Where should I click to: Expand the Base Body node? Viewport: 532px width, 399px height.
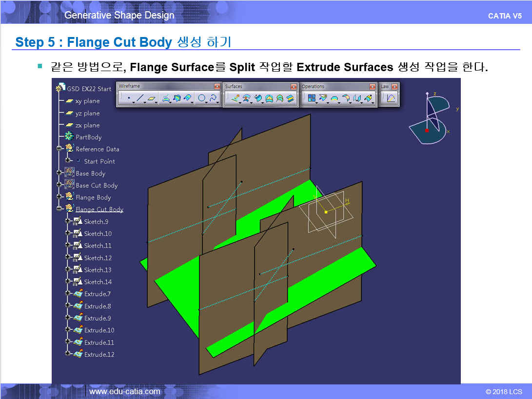click(x=59, y=173)
